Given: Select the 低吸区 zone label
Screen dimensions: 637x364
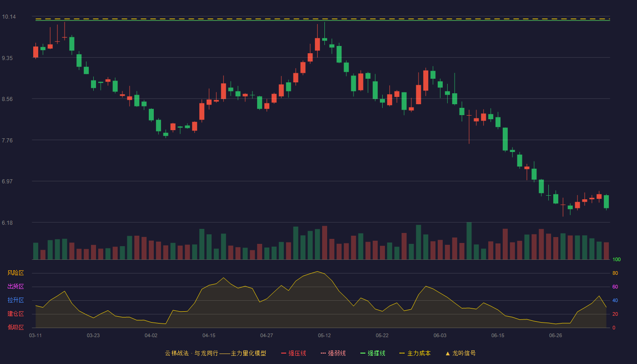Looking at the screenshot, I should tap(15, 327).
